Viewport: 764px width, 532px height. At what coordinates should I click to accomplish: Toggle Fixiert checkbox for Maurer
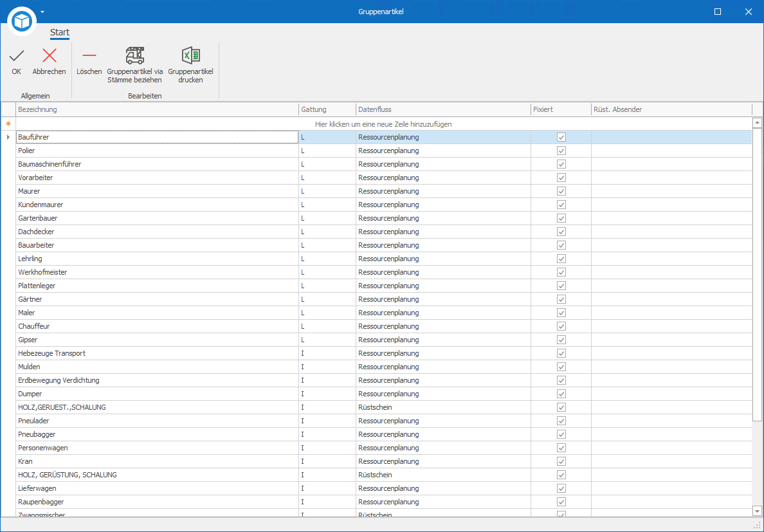[x=561, y=192]
